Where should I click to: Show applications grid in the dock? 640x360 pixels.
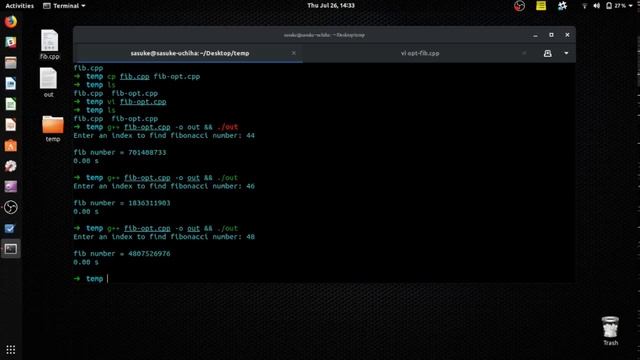point(11,350)
